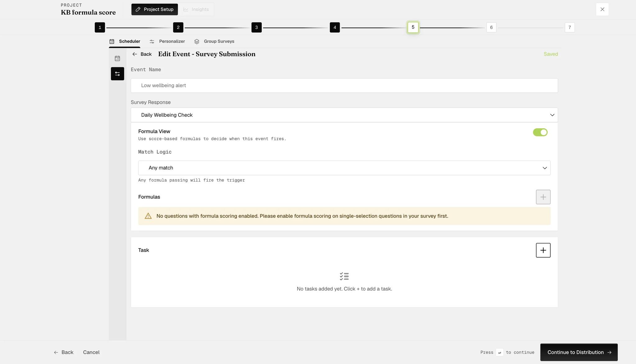Close the project setup with X button
This screenshot has width=636, height=364.
[x=602, y=9]
